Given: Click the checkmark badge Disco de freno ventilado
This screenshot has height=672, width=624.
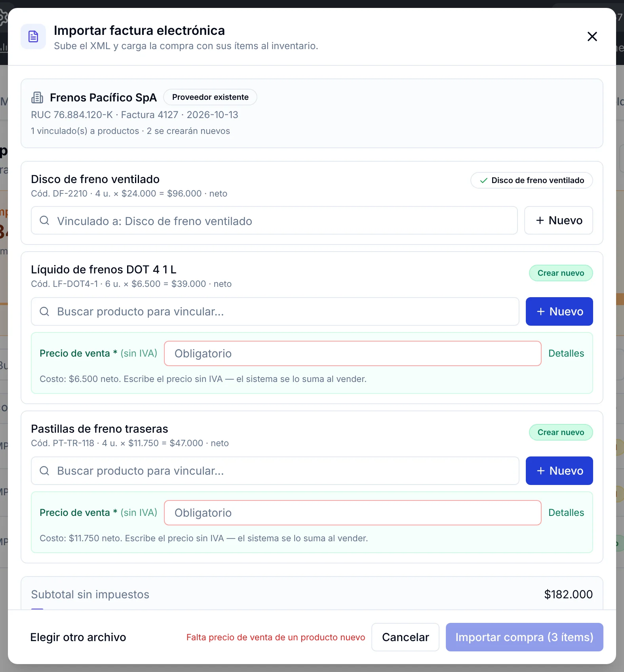Looking at the screenshot, I should tap(531, 180).
